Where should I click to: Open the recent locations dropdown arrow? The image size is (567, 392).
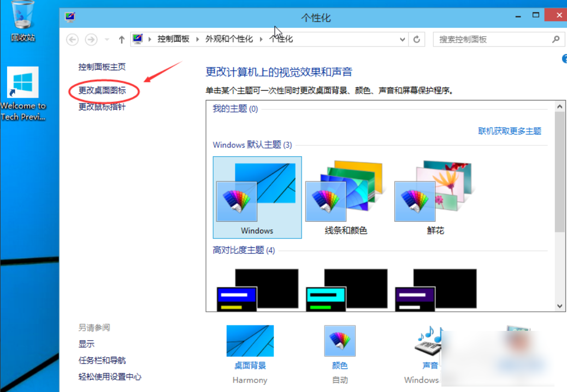[x=107, y=39]
